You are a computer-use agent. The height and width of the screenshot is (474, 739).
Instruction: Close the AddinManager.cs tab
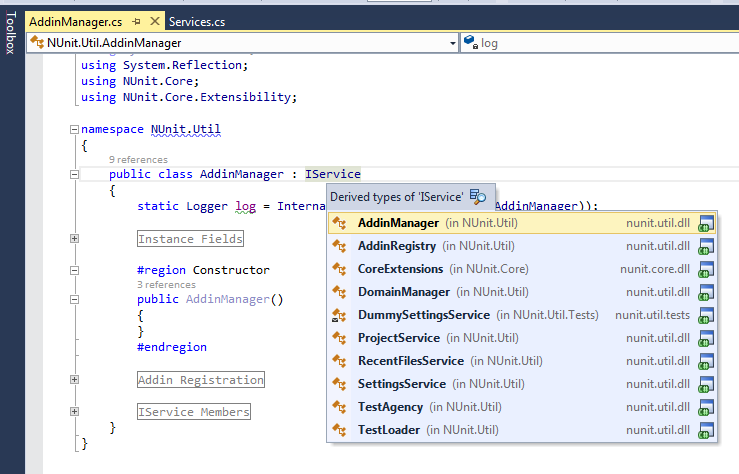click(x=155, y=21)
